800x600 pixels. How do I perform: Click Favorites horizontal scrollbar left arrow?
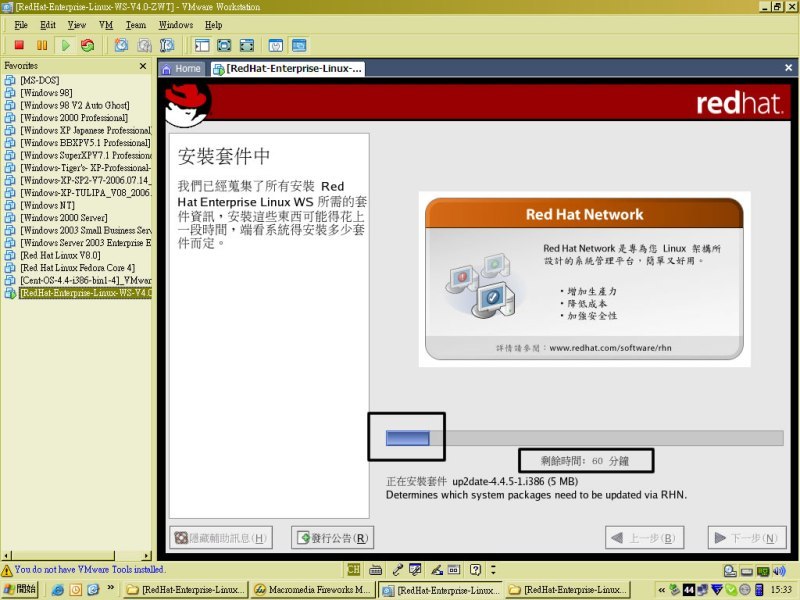7,555
